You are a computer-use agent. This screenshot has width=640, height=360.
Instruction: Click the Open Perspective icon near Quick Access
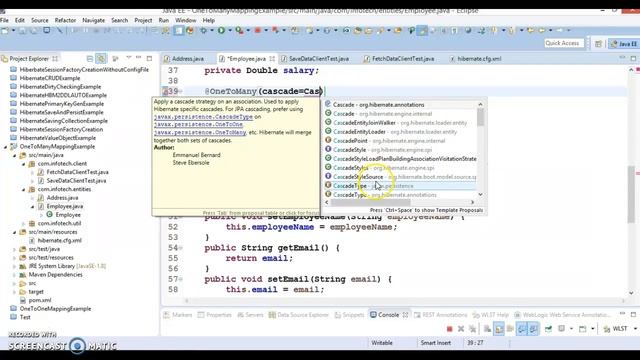(x=598, y=43)
